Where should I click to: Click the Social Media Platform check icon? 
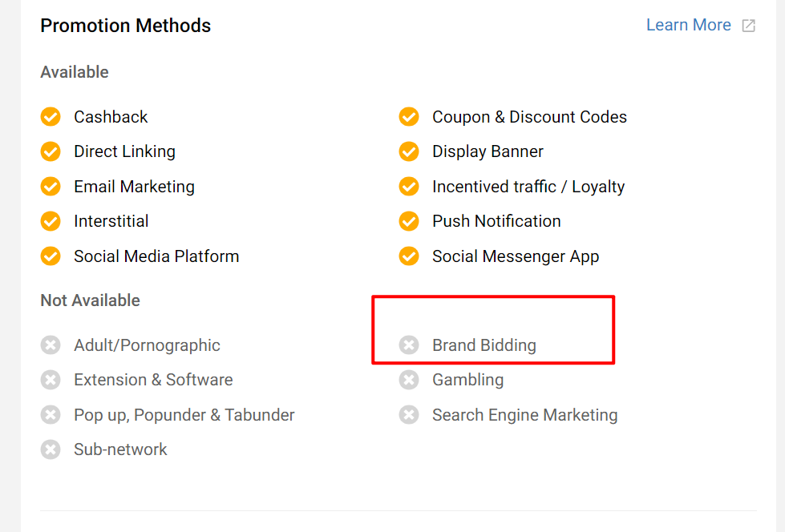pos(51,256)
